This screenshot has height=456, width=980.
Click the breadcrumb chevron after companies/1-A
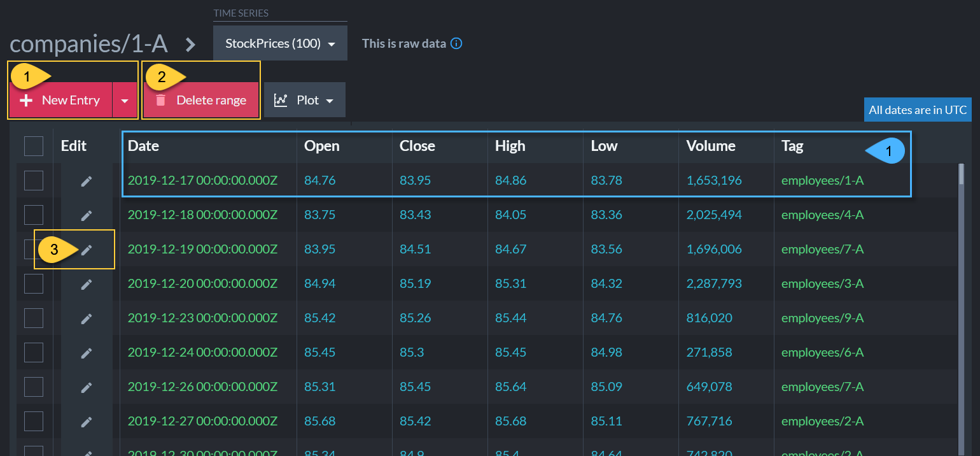pyautogui.click(x=191, y=45)
